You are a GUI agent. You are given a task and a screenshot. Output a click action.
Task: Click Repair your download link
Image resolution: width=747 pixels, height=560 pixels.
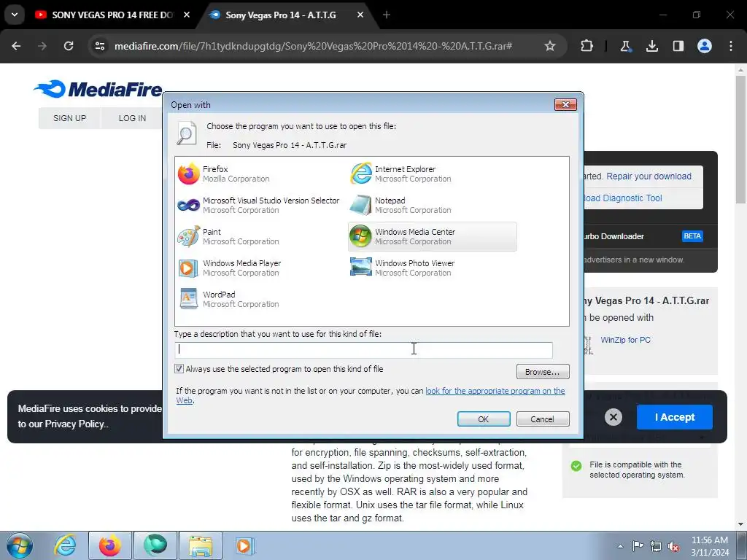[649, 176]
